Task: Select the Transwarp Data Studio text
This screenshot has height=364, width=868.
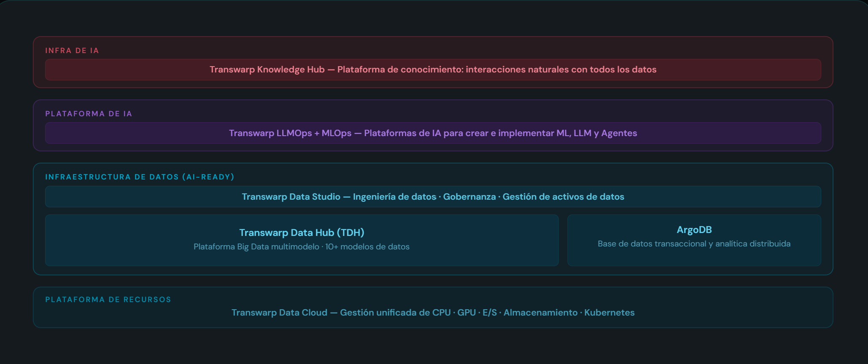Action: tap(291, 197)
